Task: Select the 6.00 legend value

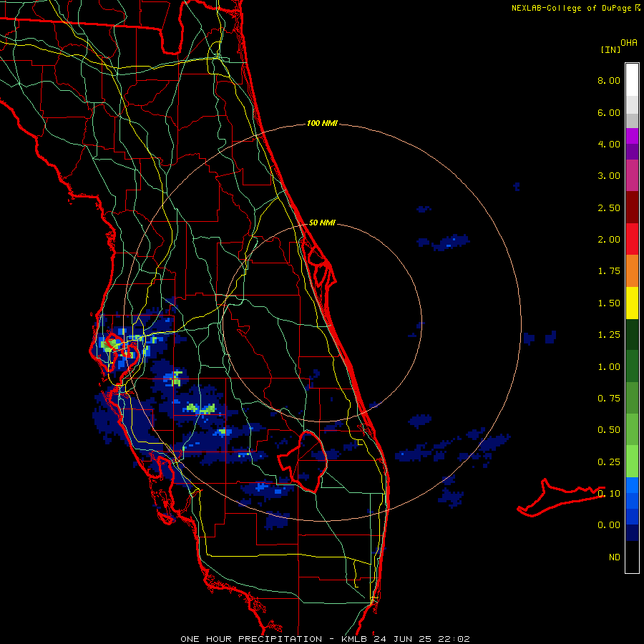Action: [x=609, y=112]
